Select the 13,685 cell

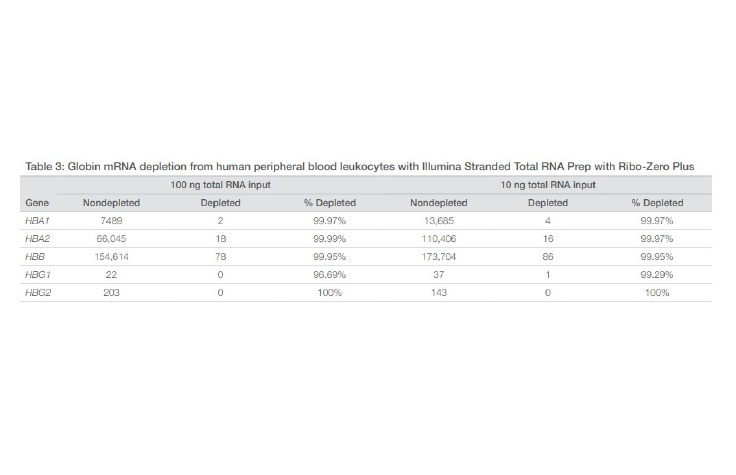(x=438, y=220)
